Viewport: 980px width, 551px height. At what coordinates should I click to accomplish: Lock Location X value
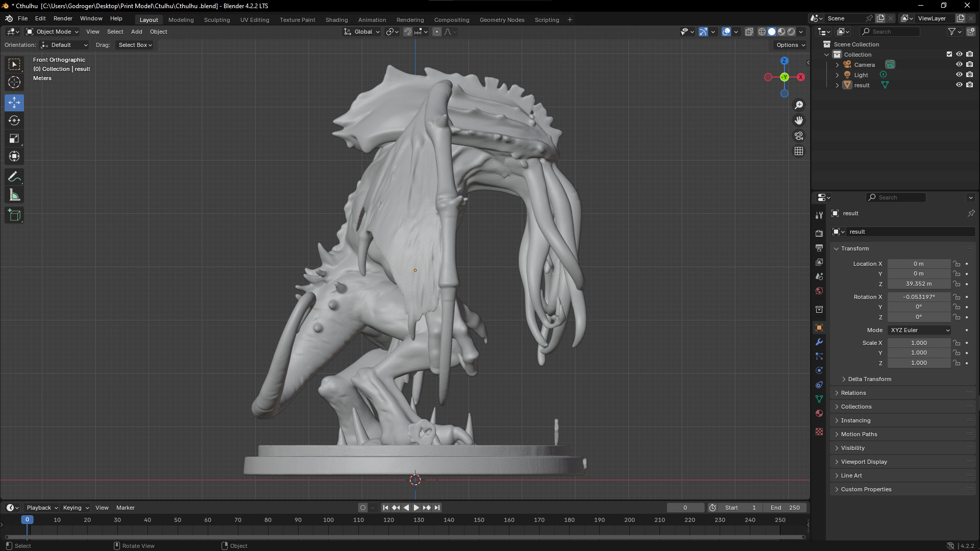point(957,264)
